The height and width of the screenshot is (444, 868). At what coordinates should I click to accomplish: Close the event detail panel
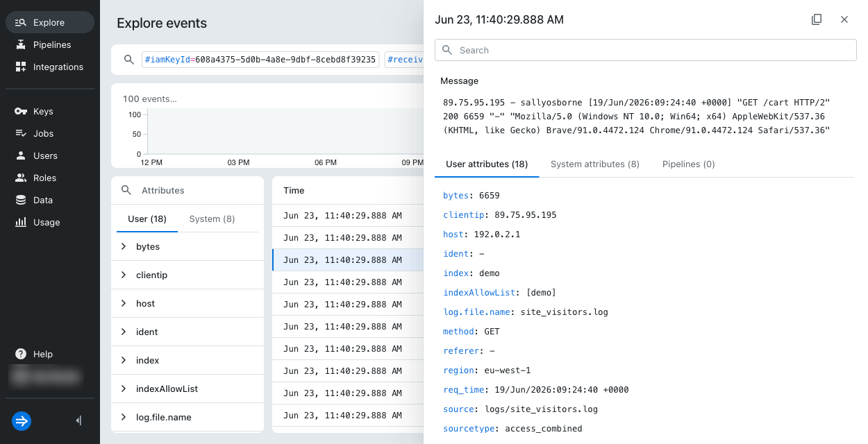844,19
